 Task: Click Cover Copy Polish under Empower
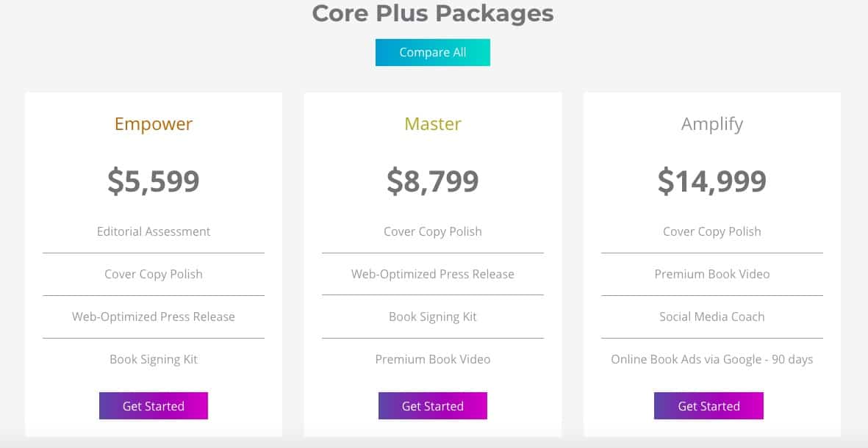154,274
